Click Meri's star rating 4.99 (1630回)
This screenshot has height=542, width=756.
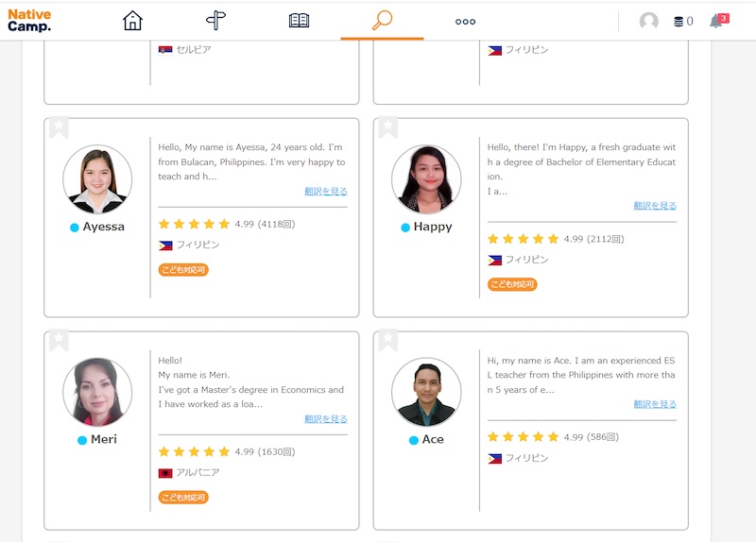coord(227,452)
